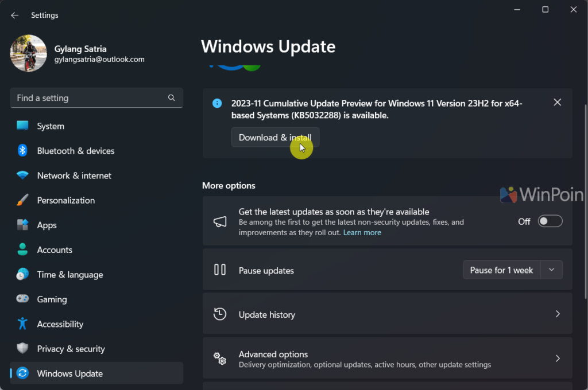Image resolution: width=588 pixels, height=390 pixels.
Task: Click Download & install button
Action: 275,138
